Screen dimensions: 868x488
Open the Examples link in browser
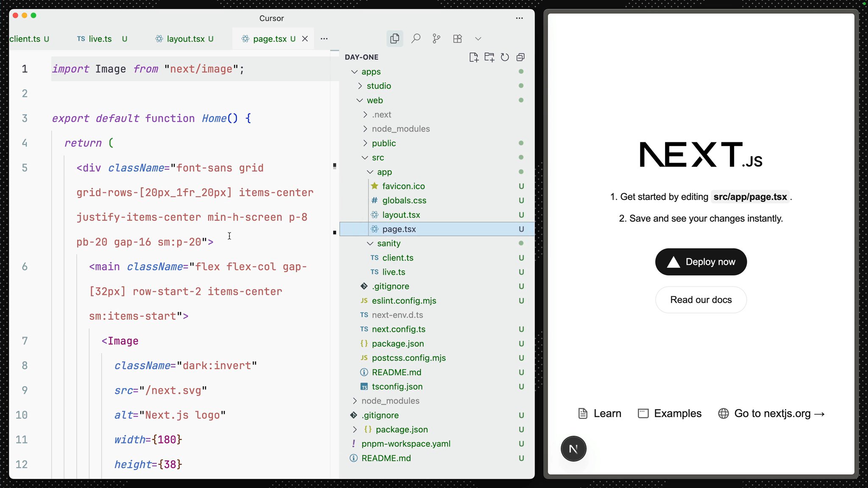click(670, 413)
